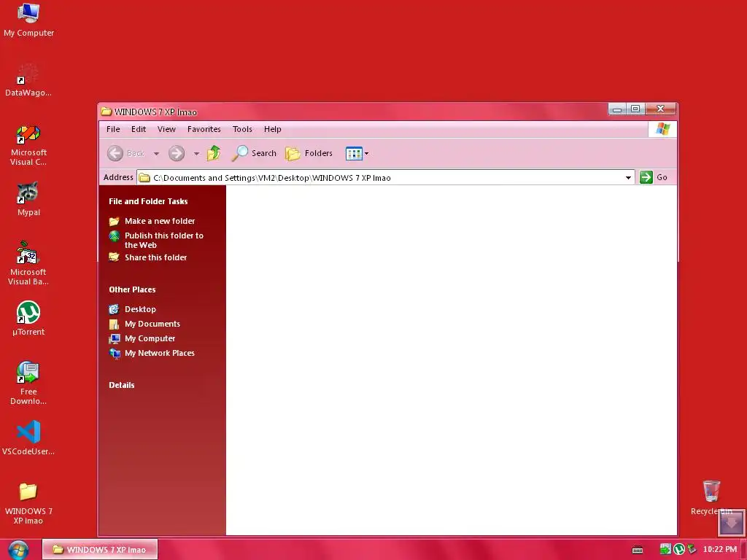The height and width of the screenshot is (560, 747).
Task: Click the Back navigation arrow icon
Action: 115,153
